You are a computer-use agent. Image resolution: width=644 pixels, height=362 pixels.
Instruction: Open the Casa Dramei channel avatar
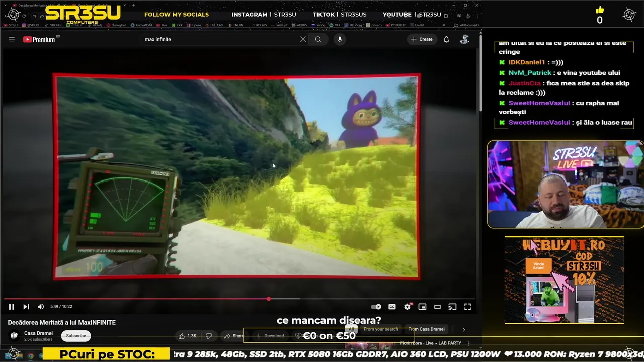pyautogui.click(x=14, y=335)
